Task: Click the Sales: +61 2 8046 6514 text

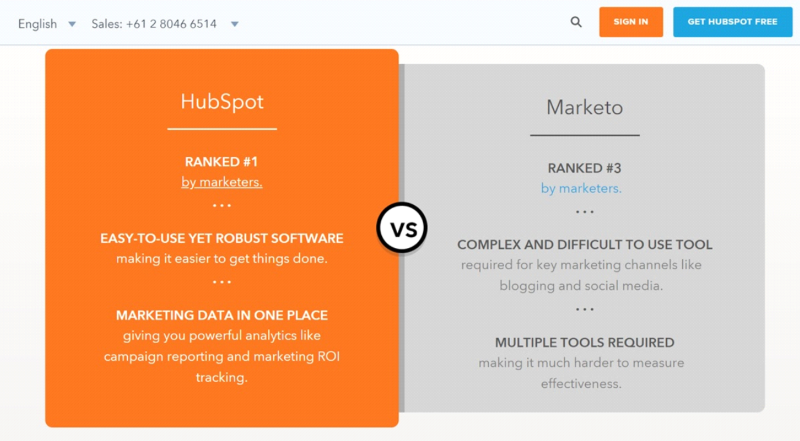Action: pyautogui.click(x=154, y=24)
